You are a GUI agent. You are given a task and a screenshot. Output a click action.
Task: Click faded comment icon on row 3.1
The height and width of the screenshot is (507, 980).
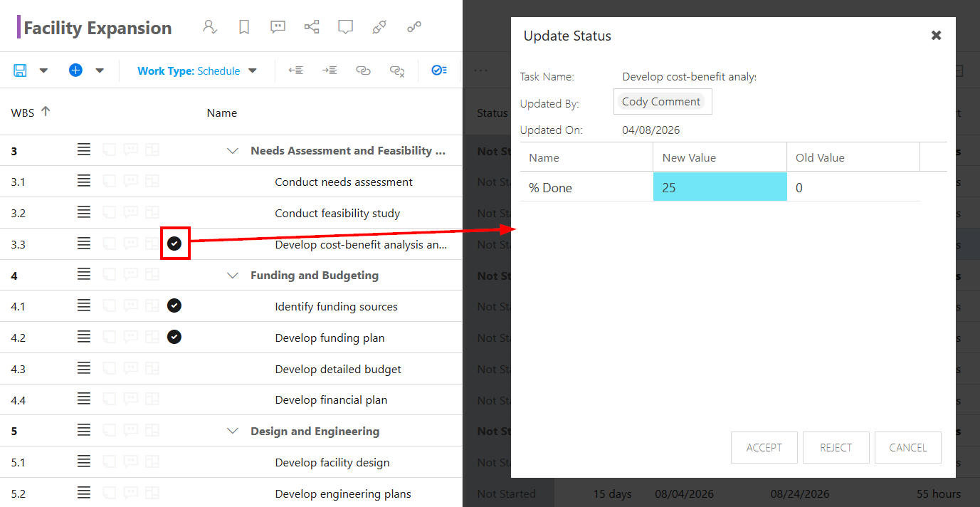[131, 181]
